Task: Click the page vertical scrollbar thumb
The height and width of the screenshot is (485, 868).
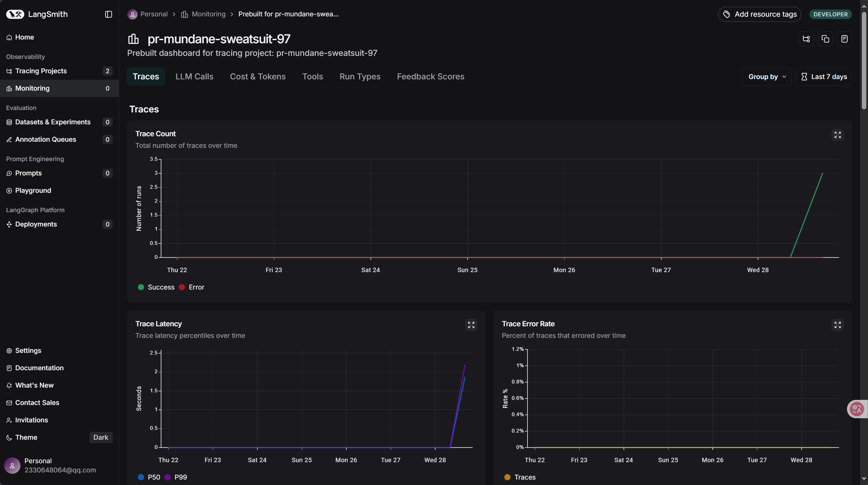Action: [x=864, y=61]
